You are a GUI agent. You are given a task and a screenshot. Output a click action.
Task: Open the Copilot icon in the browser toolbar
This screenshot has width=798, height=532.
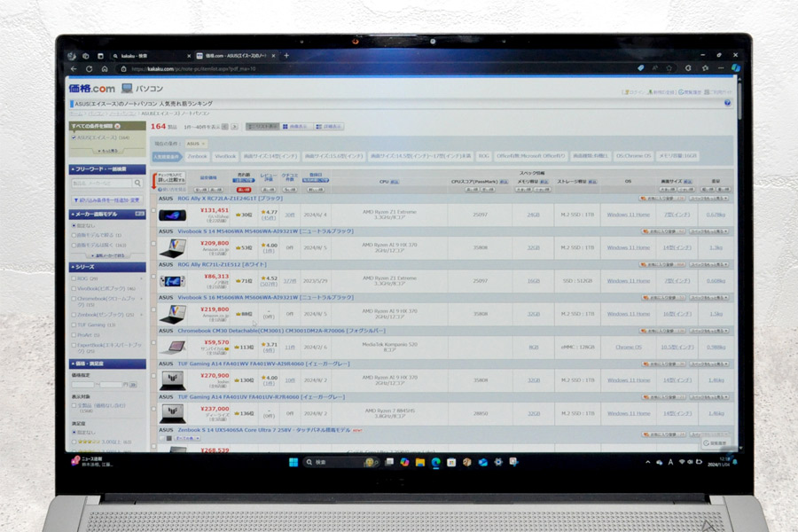coord(735,67)
